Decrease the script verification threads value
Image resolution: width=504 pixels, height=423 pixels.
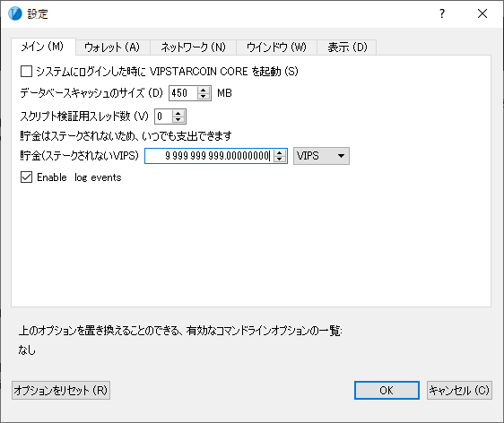[x=178, y=119]
